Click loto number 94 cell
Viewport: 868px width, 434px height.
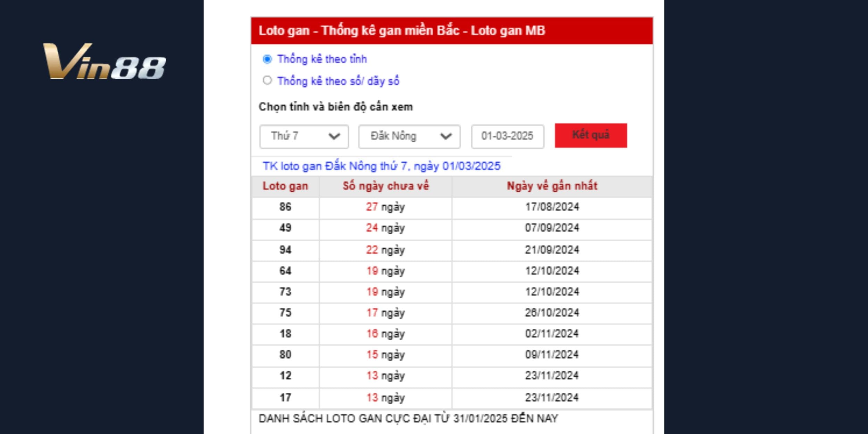pyautogui.click(x=285, y=250)
